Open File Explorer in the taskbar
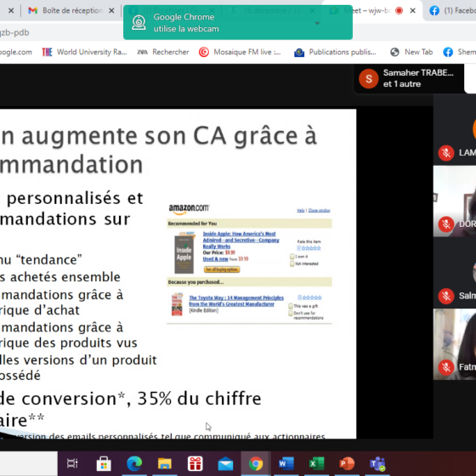This screenshot has width=476, height=476. click(165, 463)
